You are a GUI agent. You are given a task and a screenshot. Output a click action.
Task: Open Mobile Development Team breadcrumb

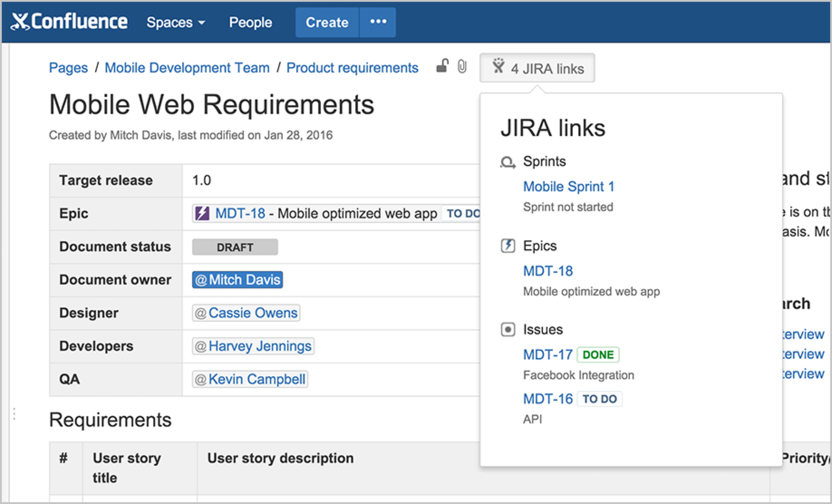[x=187, y=68]
